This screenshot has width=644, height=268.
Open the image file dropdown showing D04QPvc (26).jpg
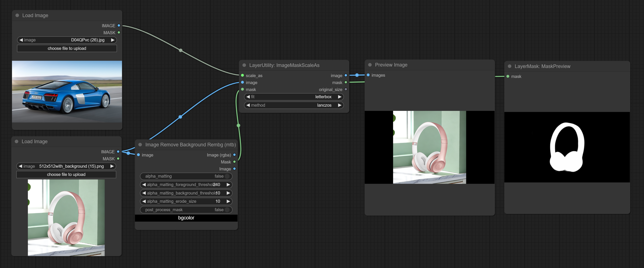[67, 40]
